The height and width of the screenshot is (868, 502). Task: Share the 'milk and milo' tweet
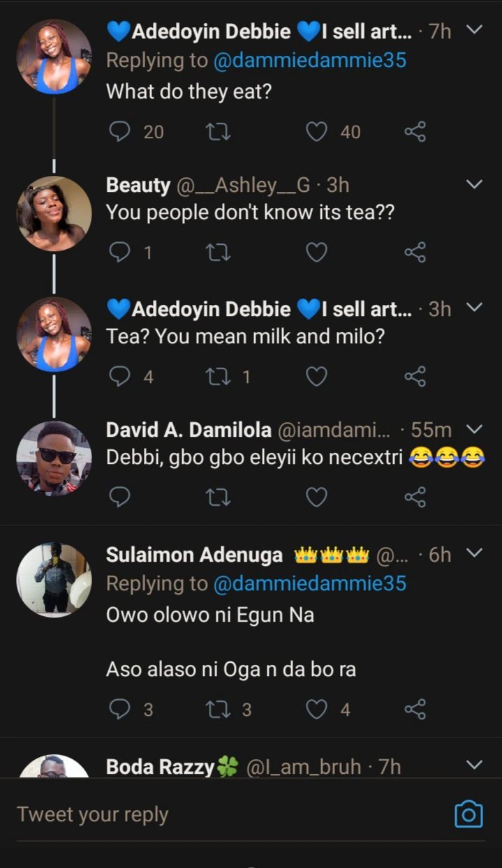[415, 377]
